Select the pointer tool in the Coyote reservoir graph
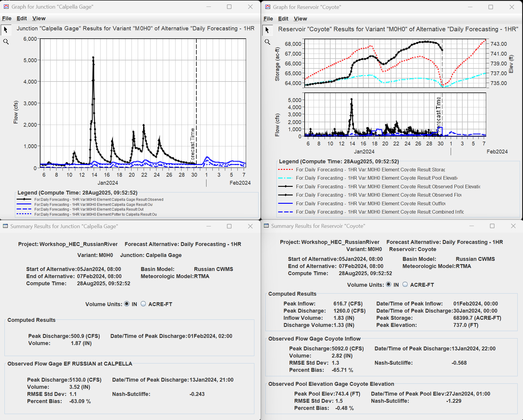523x420 pixels. (x=267, y=30)
